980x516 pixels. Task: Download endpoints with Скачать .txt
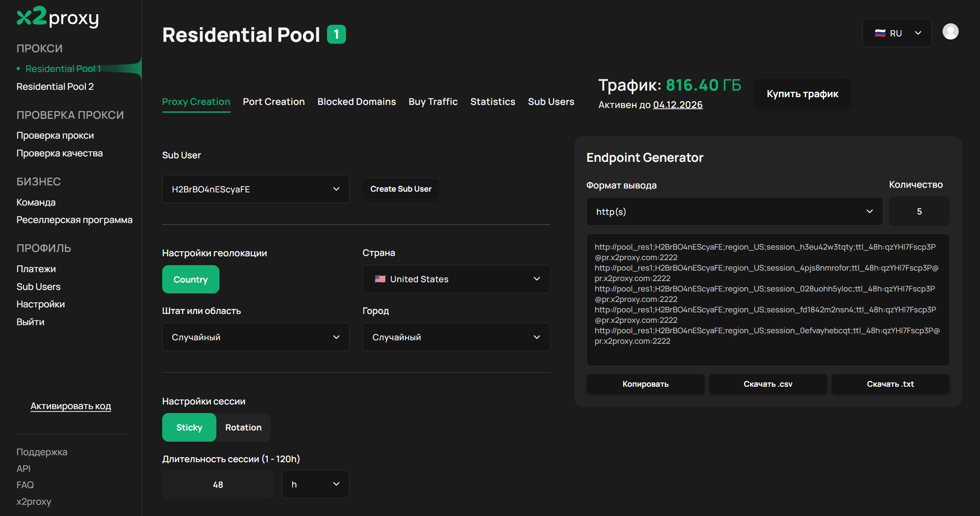point(890,384)
